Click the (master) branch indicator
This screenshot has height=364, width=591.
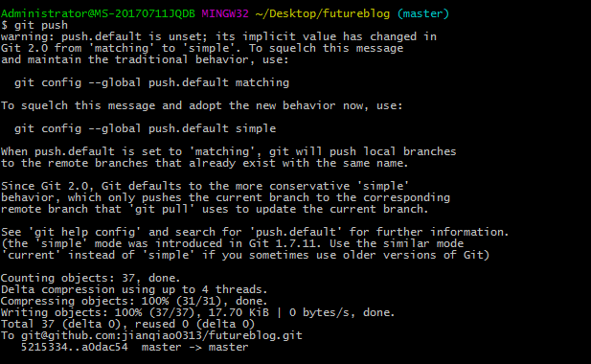click(x=423, y=14)
